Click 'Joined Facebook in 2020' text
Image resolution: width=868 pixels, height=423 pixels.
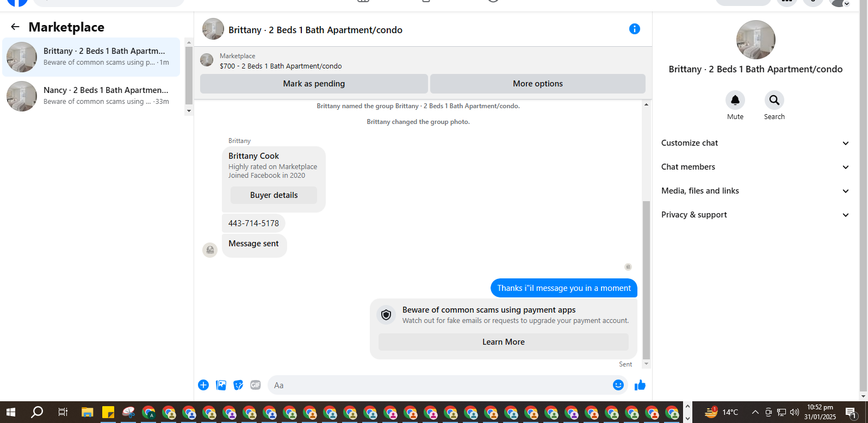click(266, 176)
